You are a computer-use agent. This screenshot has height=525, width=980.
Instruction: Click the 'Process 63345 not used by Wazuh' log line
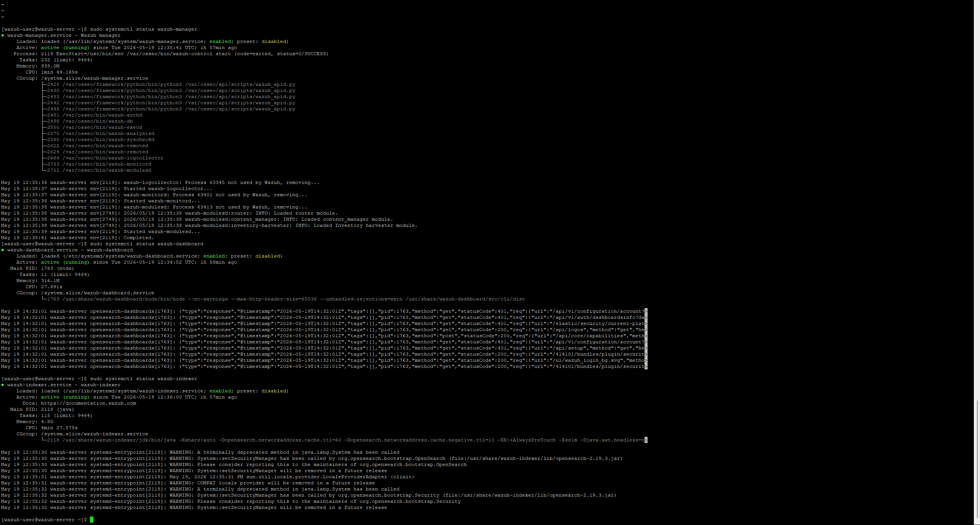click(160, 182)
